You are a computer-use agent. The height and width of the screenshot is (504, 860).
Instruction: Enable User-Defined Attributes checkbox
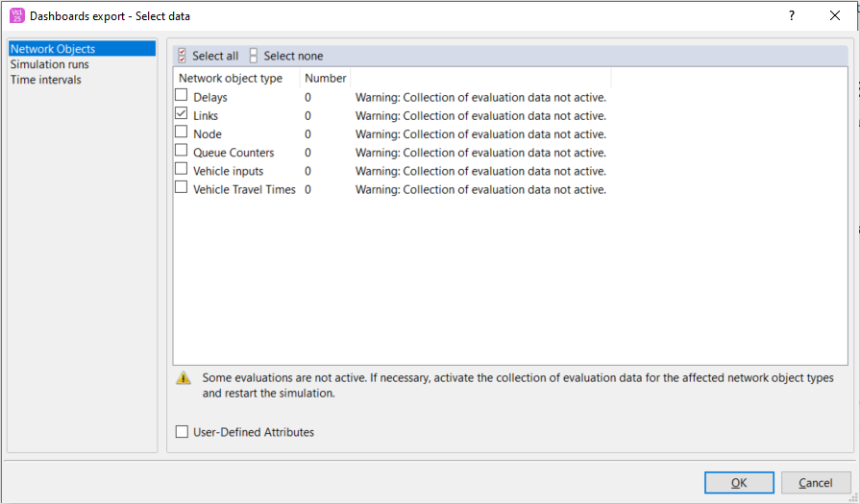183,432
